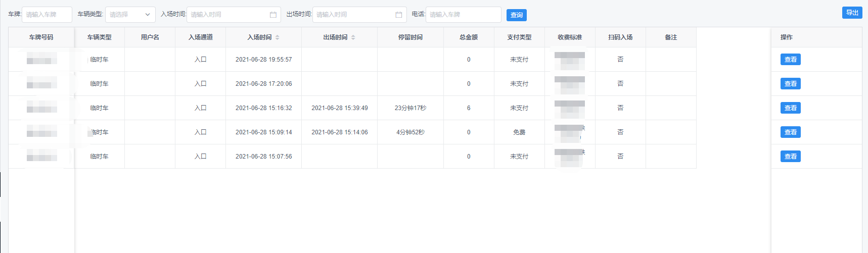Focus the 电话 phone input field
The image size is (868, 253).
[464, 15]
